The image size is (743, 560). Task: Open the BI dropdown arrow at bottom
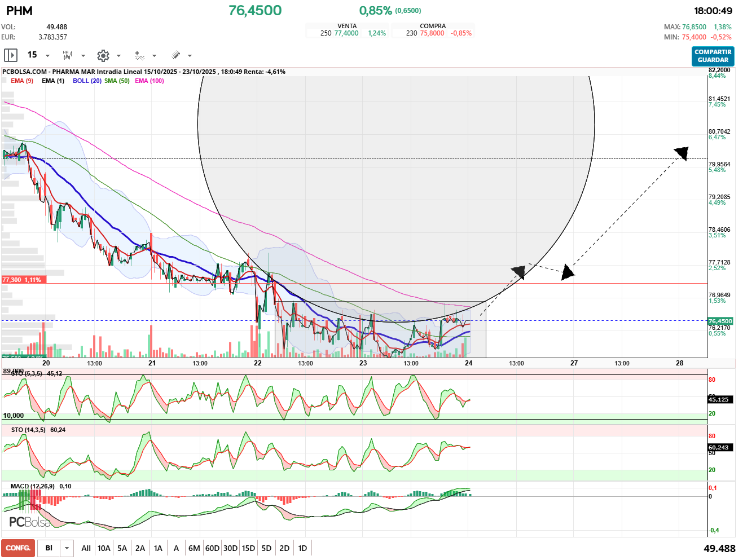67,548
